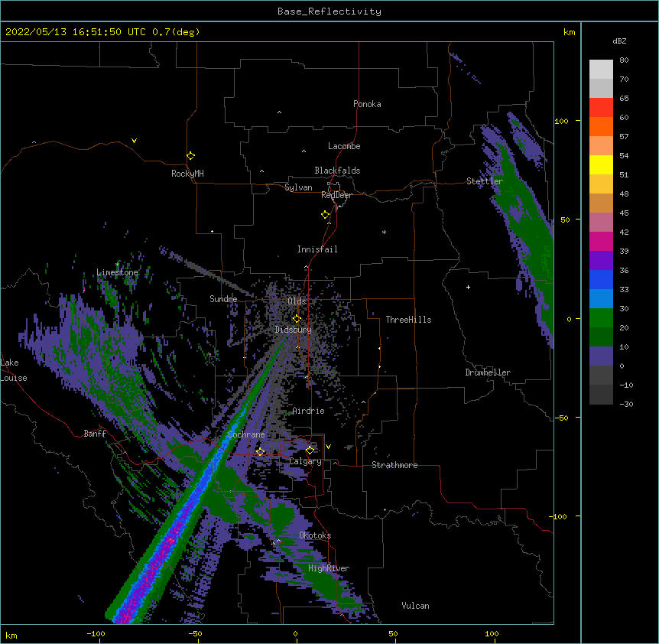This screenshot has width=659, height=644.
Task: Select the Lacombe city label
Action: click(344, 146)
